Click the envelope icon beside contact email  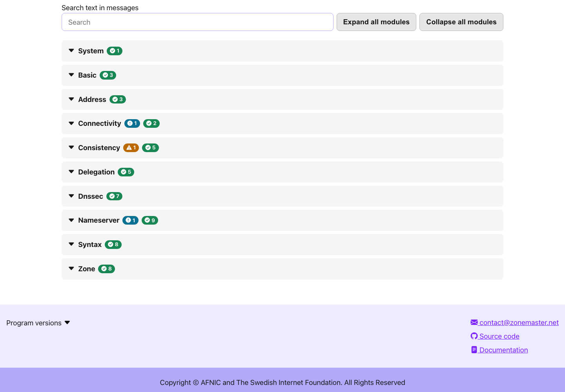(474, 323)
